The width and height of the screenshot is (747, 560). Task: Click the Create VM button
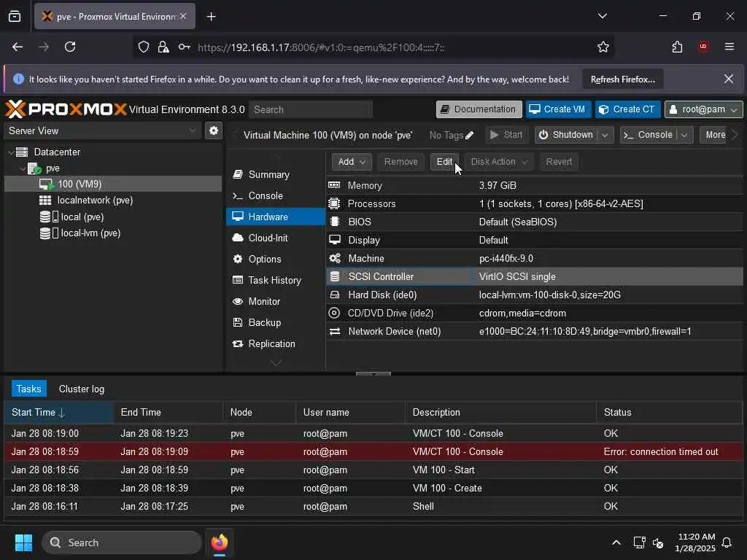[x=558, y=109]
